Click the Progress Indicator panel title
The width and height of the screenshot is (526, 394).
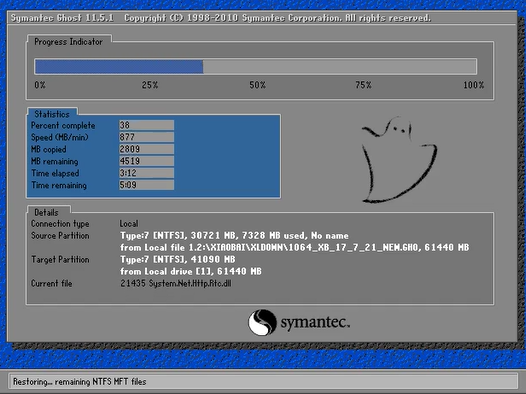point(68,42)
